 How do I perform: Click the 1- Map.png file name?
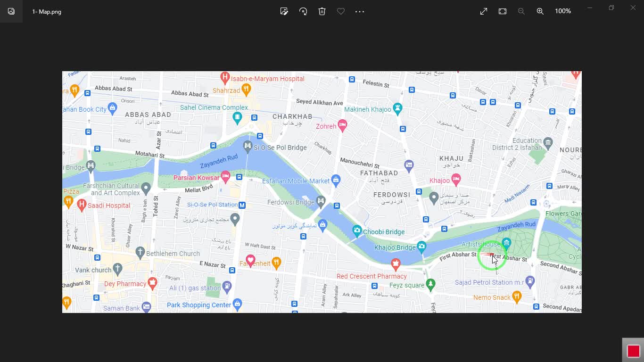[x=47, y=12]
